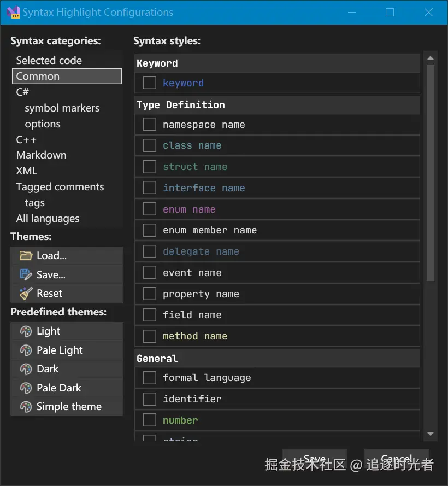Select the C# syntax category
The height and width of the screenshot is (486, 448).
tap(22, 92)
